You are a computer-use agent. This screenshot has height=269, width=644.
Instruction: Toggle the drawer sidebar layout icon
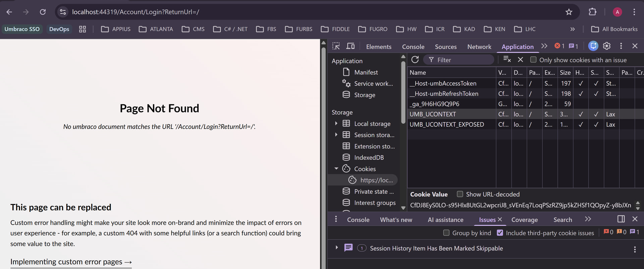click(621, 219)
